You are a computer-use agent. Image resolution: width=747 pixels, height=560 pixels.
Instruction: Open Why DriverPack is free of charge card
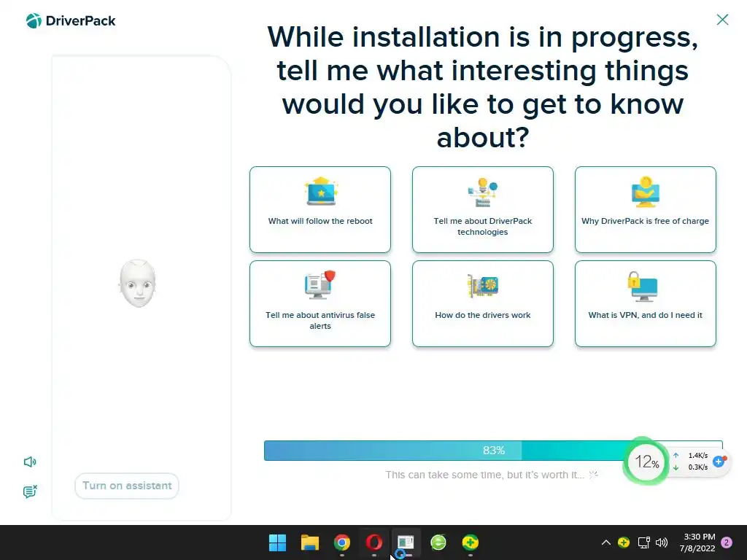click(645, 209)
